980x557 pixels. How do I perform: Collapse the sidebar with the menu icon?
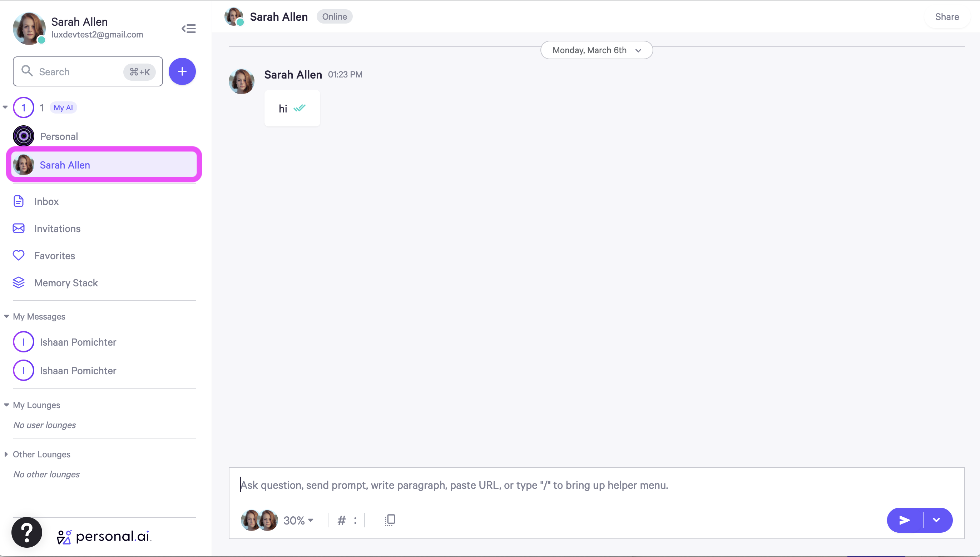coord(188,28)
